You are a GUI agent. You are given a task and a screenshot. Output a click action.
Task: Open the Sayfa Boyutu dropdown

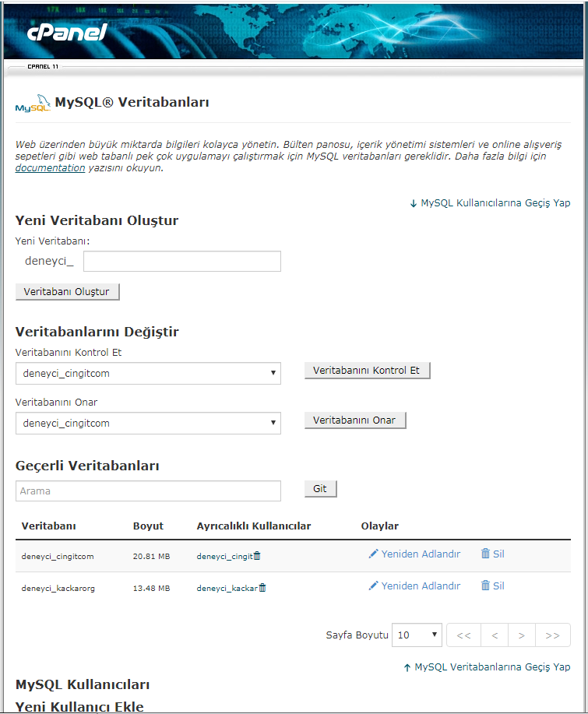coord(417,635)
